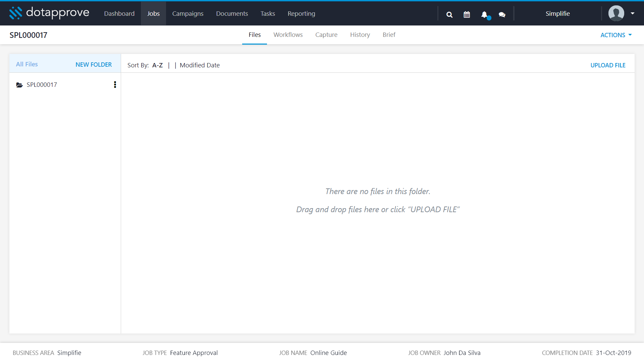Click the SPL000017 job title heading

click(x=29, y=35)
